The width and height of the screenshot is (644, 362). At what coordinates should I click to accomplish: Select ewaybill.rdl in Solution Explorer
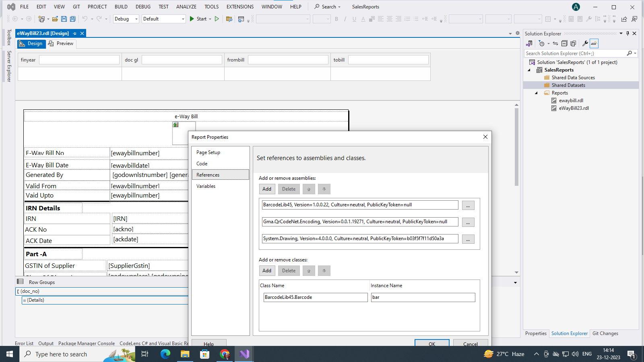tap(571, 101)
